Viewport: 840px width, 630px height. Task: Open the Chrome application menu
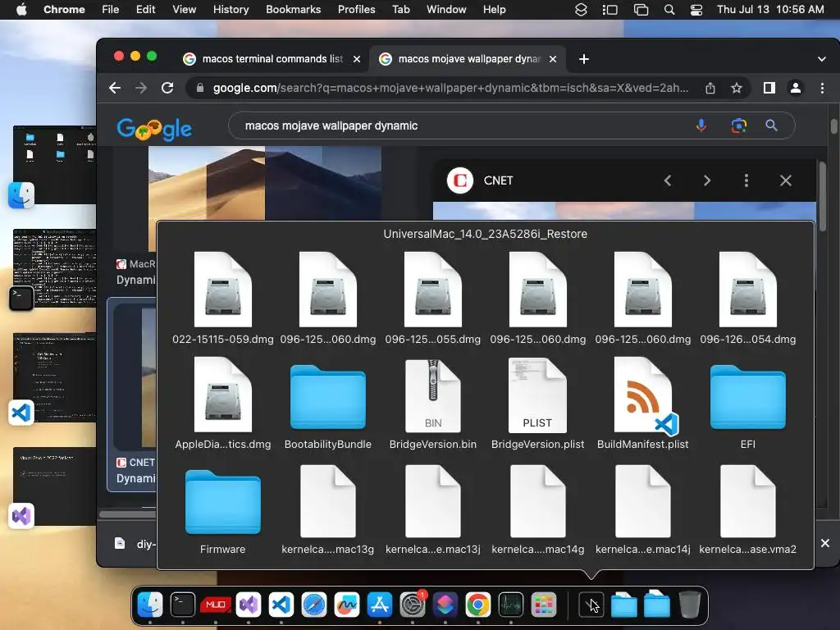pyautogui.click(x=64, y=10)
